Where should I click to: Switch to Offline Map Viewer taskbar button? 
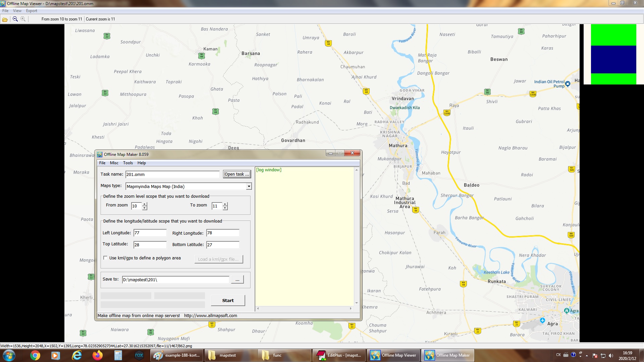click(x=393, y=355)
